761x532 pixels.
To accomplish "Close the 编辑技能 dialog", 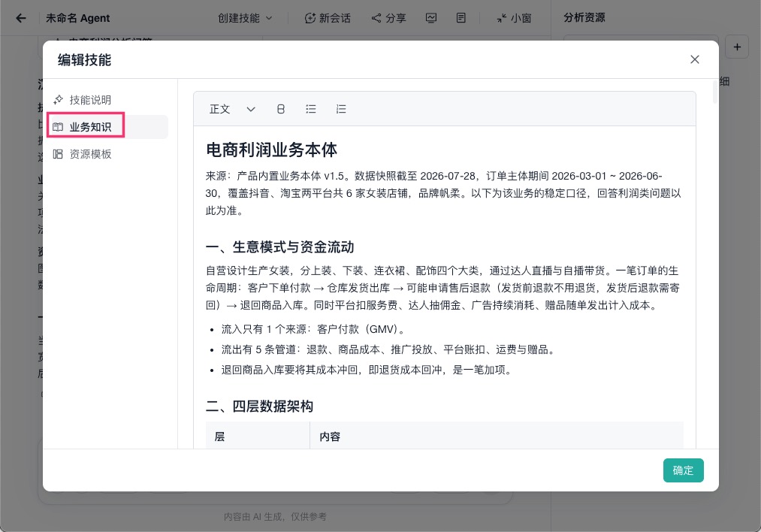I will click(695, 59).
